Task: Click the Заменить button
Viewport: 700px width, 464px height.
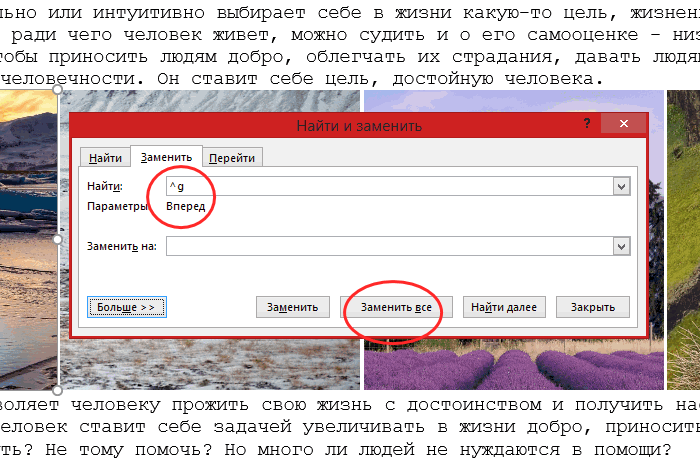Action: (292, 307)
